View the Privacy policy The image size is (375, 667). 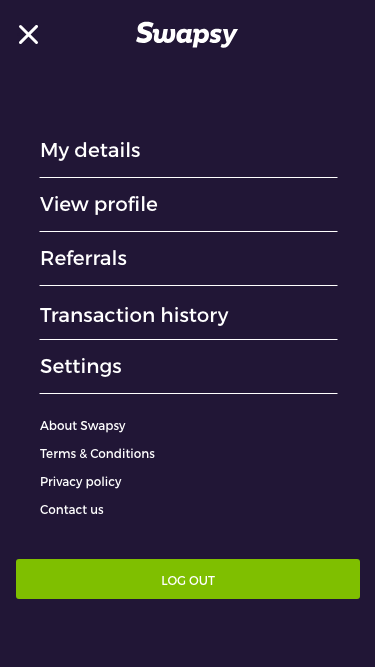[x=81, y=482]
